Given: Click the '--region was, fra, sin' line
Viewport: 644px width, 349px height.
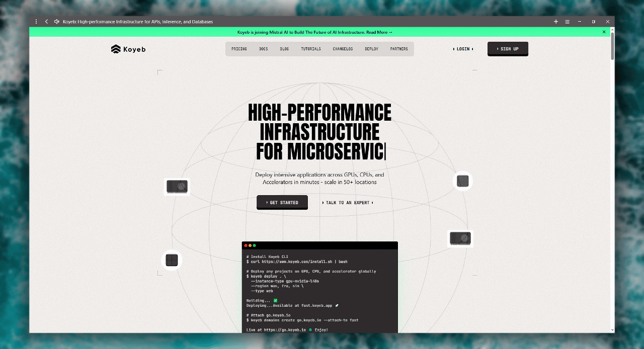Looking at the screenshot, I should pyautogui.click(x=277, y=286).
